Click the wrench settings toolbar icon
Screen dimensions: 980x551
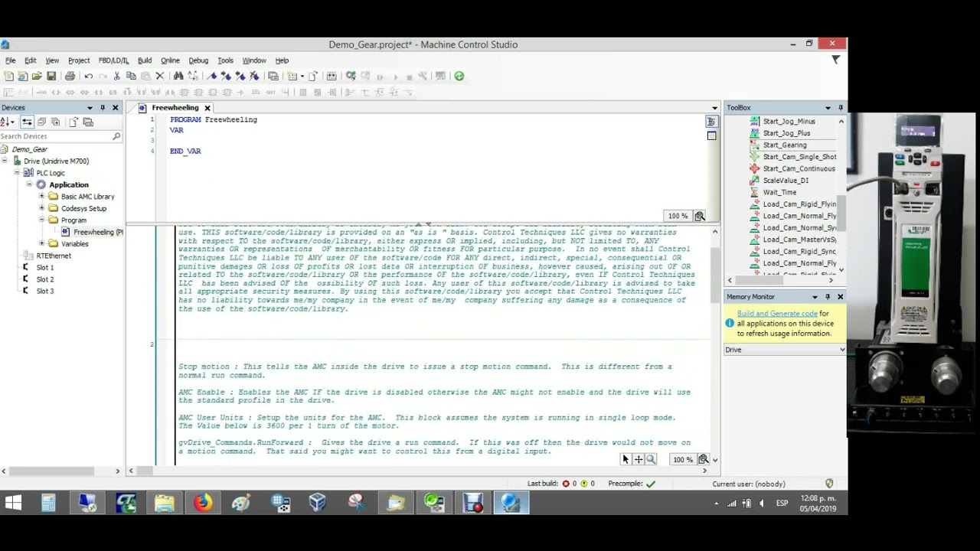coord(422,76)
